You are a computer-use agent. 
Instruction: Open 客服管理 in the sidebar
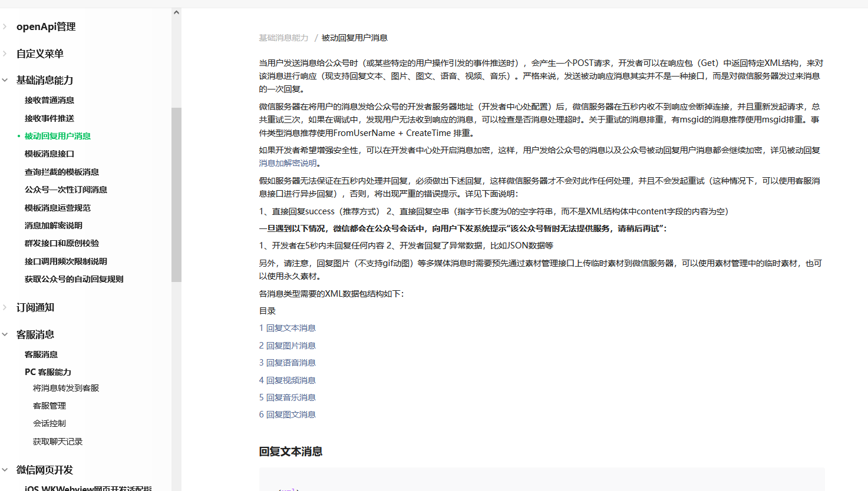[49, 406]
